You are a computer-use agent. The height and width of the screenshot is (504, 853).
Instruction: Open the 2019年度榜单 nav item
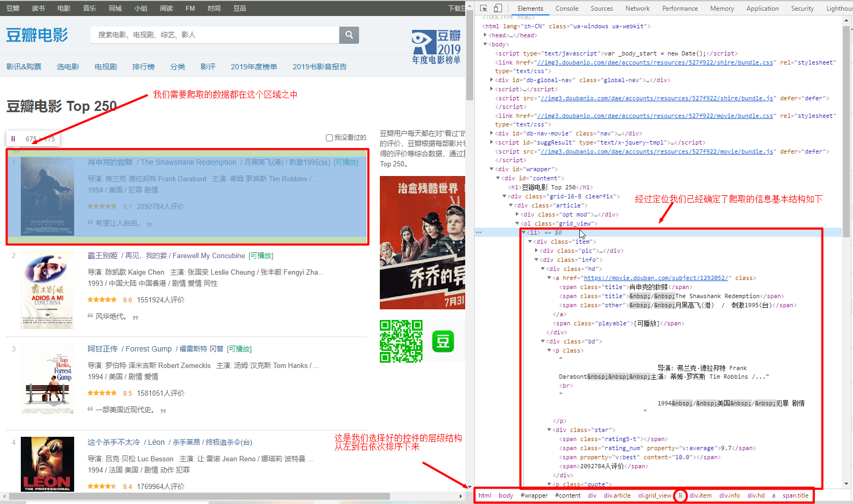(254, 67)
